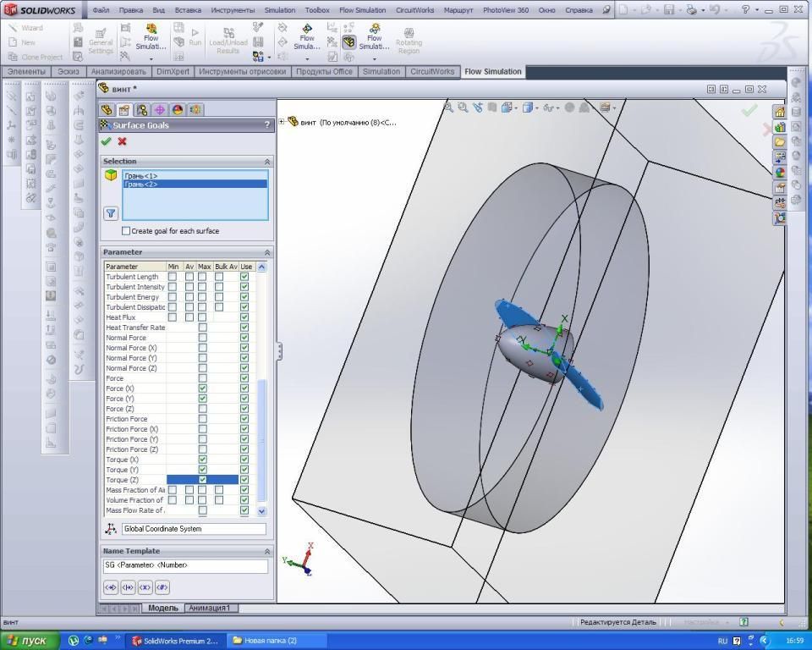Open Surface Goals help question mark
The image size is (812, 650).
pos(266,125)
